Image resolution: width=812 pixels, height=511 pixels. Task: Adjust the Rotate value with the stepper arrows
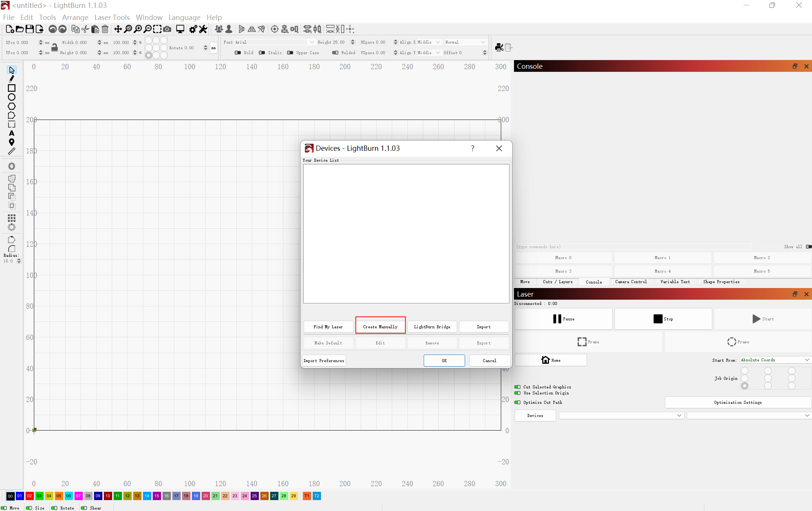pos(205,48)
